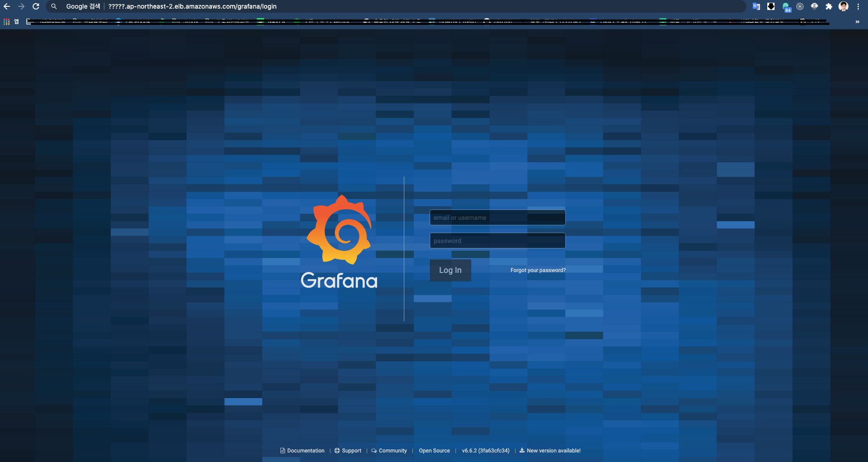Click the address bar search icon
This screenshot has height=462, width=868.
(x=54, y=6)
